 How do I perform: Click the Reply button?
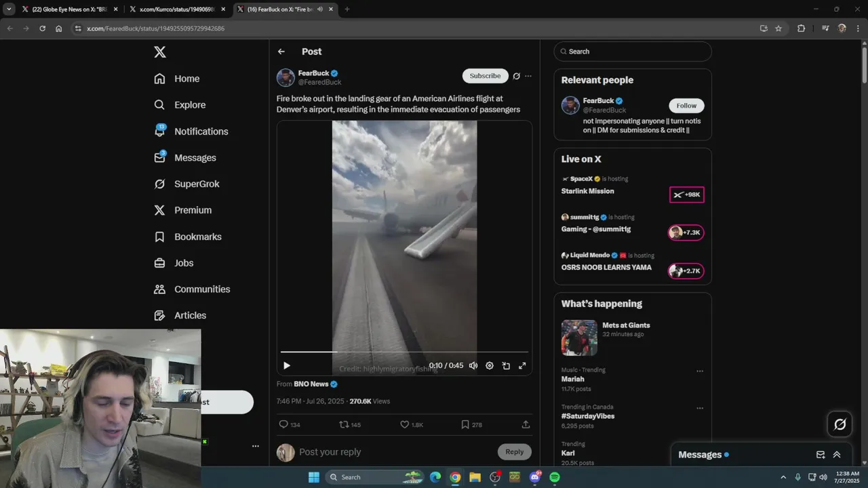pos(514,452)
